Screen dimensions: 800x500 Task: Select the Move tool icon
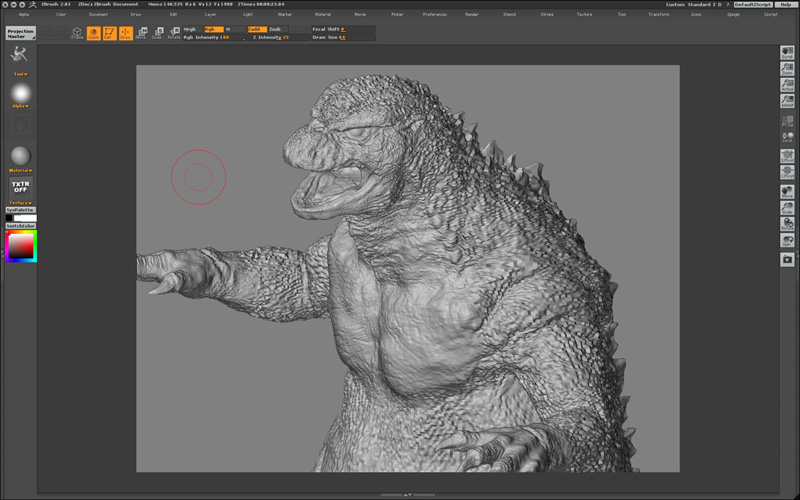(141, 33)
